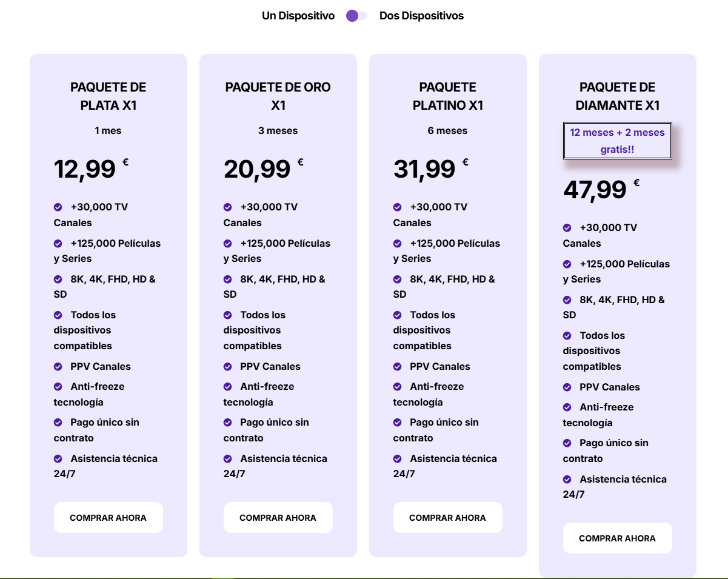
Task: Toggle the device count switch
Action: 356,16
